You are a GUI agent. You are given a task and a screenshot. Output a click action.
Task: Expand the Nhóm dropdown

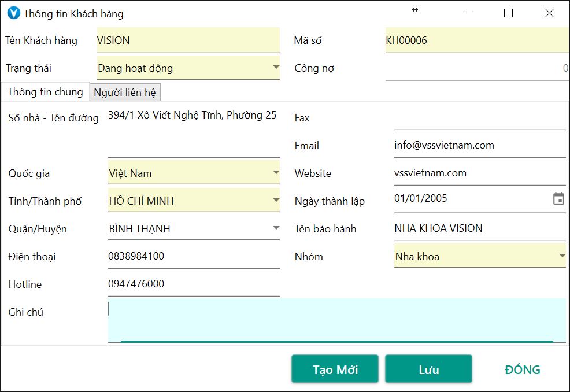point(561,256)
